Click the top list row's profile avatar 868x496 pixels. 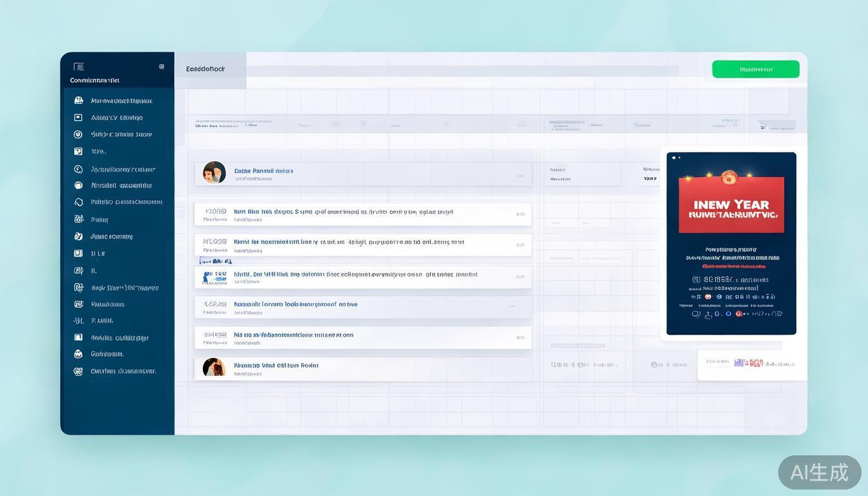[214, 172]
